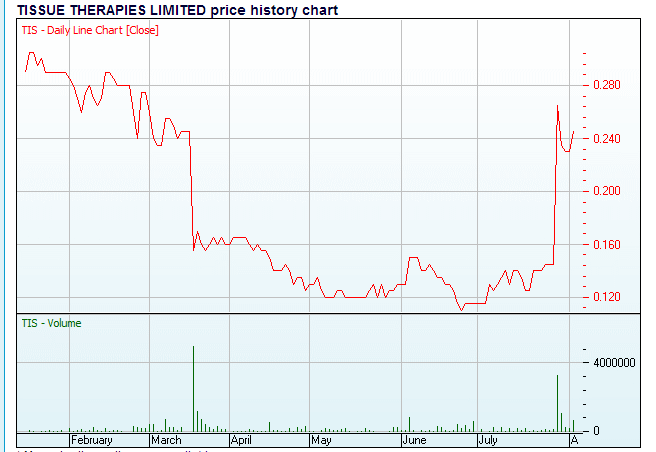Click the tallest volume bar in March
The image size is (656, 452).
point(193,390)
